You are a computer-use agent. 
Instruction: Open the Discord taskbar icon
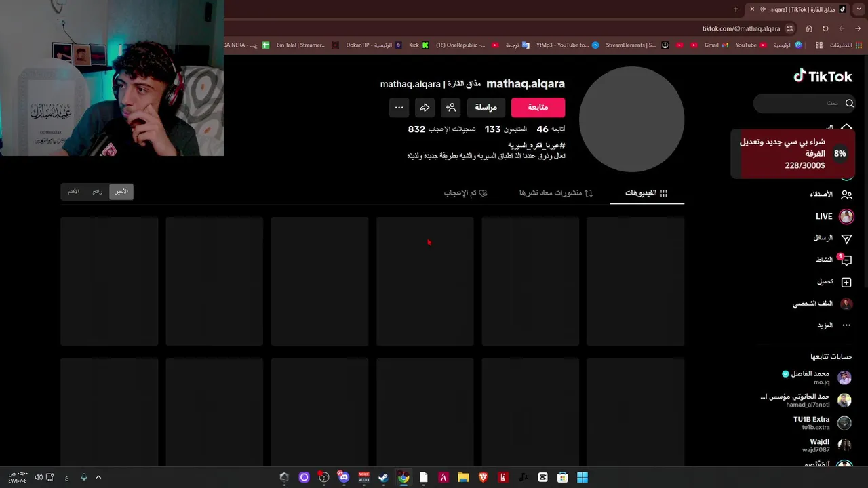[344, 477]
